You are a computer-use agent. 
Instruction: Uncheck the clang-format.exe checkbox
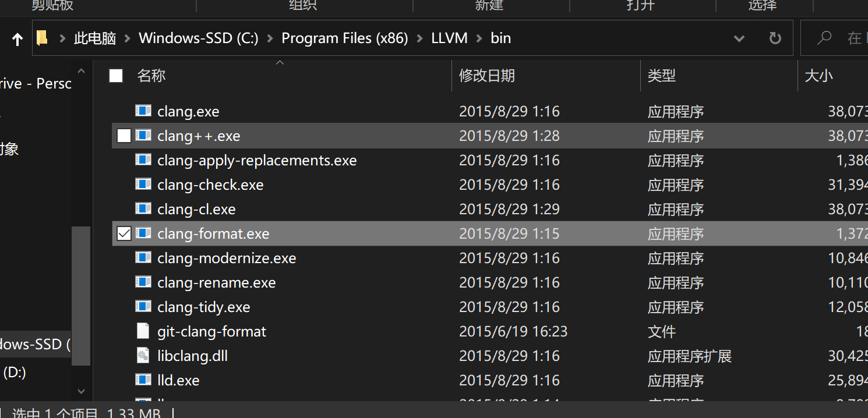click(x=124, y=233)
